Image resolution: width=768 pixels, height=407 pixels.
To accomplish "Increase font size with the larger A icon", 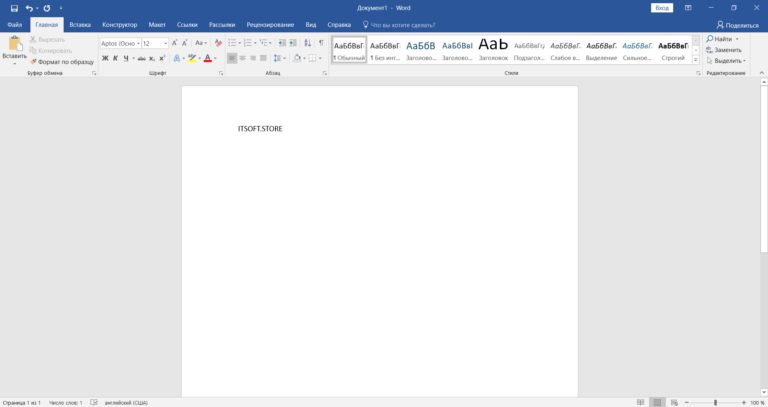I will point(174,43).
